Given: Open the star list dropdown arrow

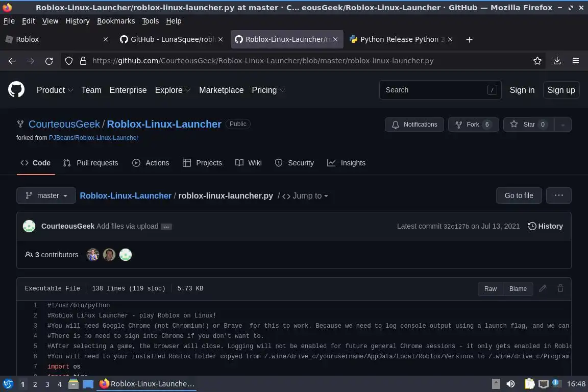Looking at the screenshot, I should point(562,125).
